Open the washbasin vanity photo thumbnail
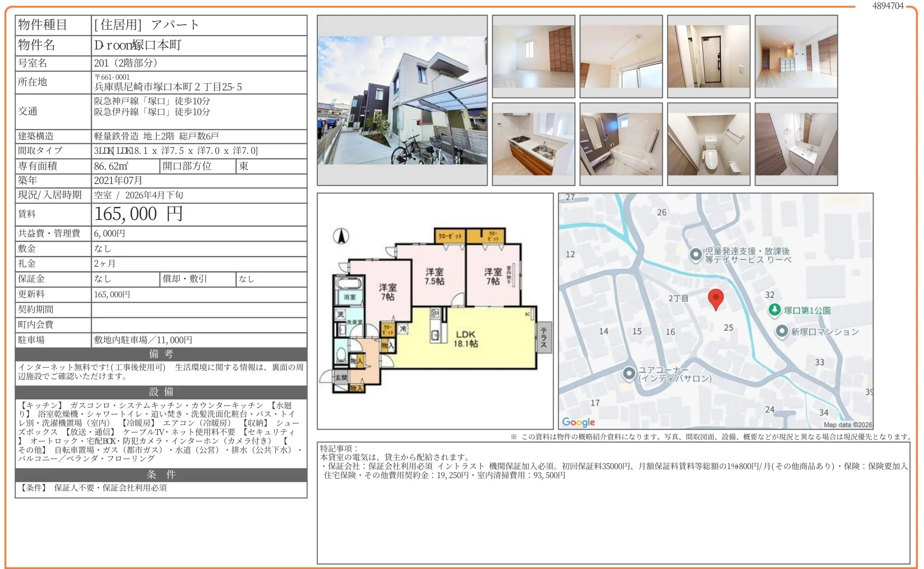 click(796, 144)
